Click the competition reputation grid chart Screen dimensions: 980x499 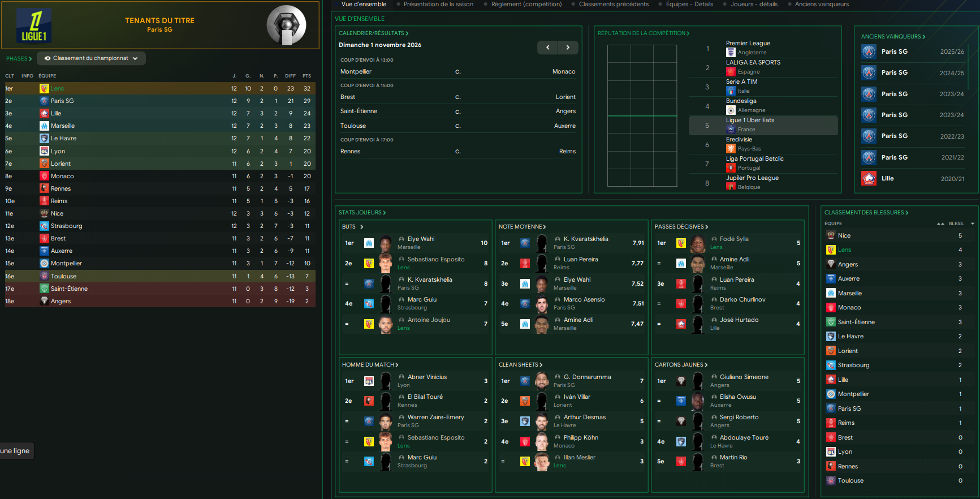(642, 116)
